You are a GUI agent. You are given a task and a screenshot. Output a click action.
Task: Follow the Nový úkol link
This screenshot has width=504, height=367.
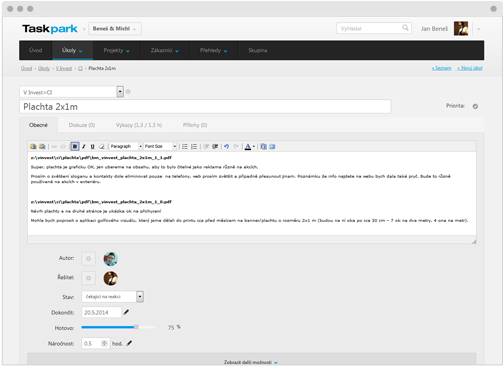click(470, 68)
